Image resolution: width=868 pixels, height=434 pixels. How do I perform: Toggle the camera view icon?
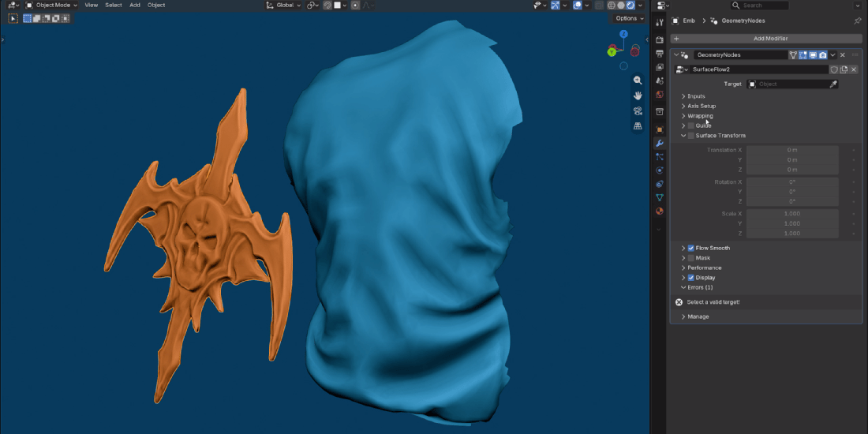pyautogui.click(x=638, y=110)
